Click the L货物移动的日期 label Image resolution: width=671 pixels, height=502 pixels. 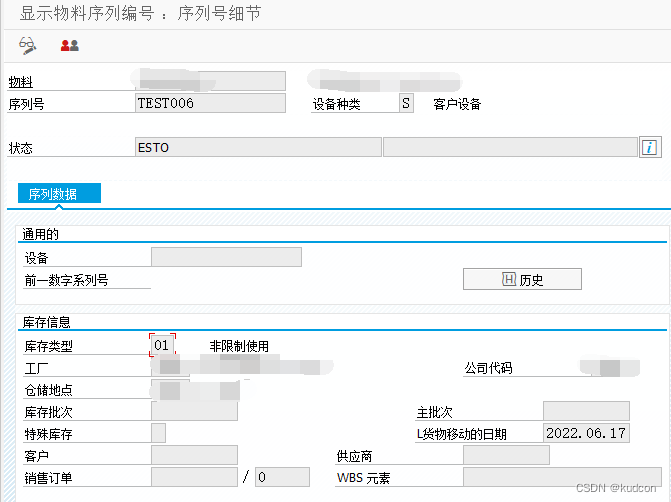(x=462, y=434)
